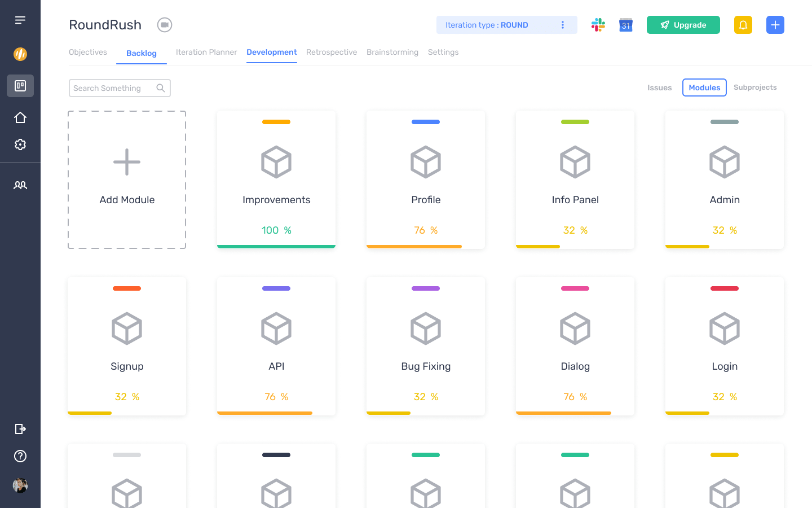
Task: Switch view to Issues
Action: pyautogui.click(x=660, y=87)
